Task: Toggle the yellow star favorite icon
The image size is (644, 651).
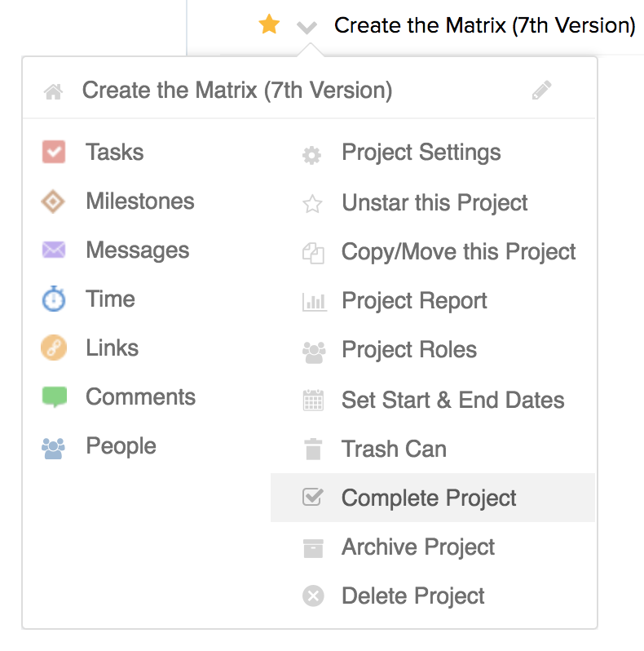Action: point(269,25)
